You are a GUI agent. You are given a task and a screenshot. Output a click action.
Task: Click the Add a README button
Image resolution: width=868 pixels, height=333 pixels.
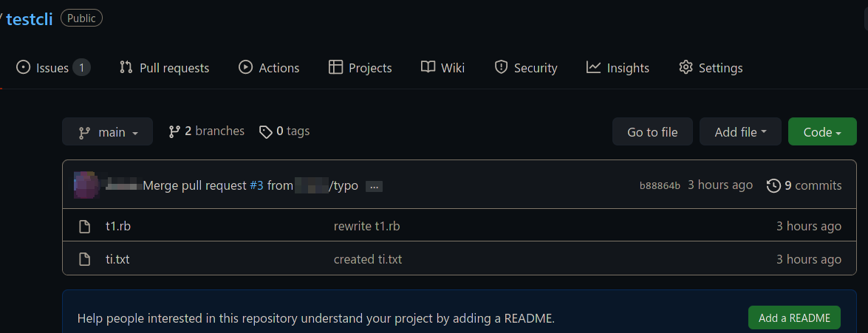[x=794, y=318]
